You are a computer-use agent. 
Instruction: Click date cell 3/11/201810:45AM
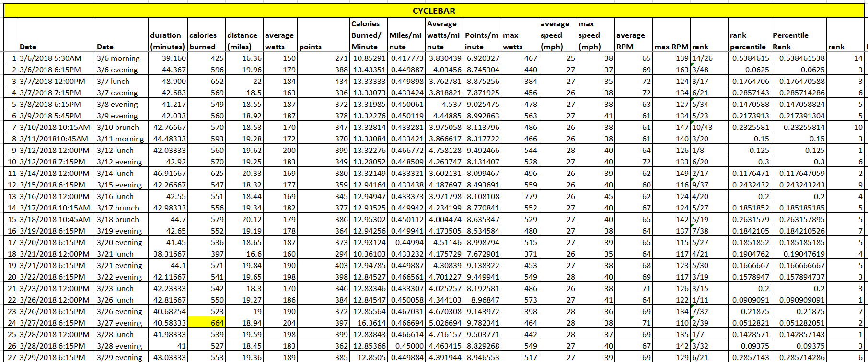[56, 139]
